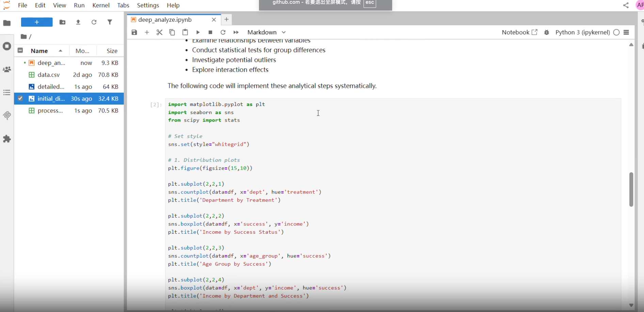Image resolution: width=644 pixels, height=312 pixels.
Task: Open the Table of Contents sidebar
Action: [7, 93]
